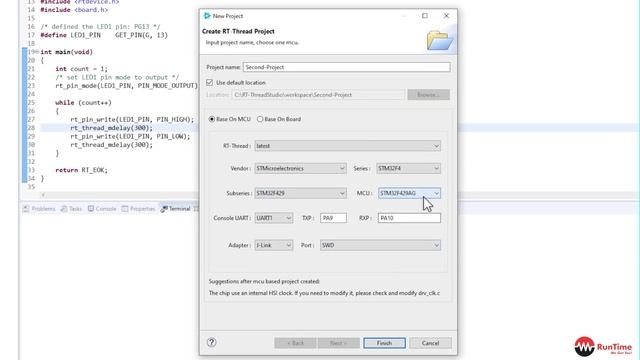The image size is (640, 360).
Task: Click the rt_pin_write PIN_HIGH code line
Action: coord(132,119)
